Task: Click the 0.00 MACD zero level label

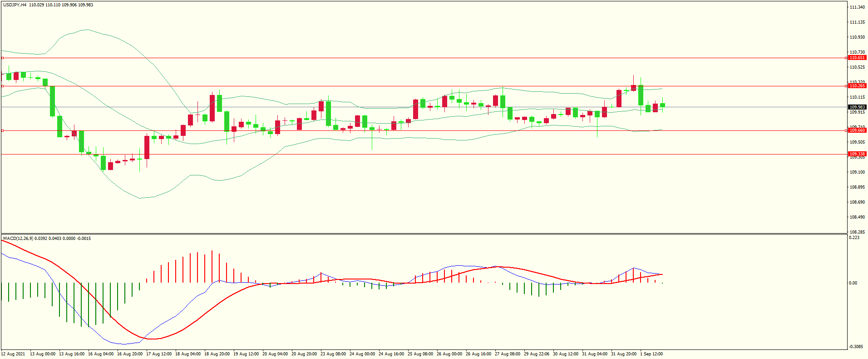Action: [853, 283]
